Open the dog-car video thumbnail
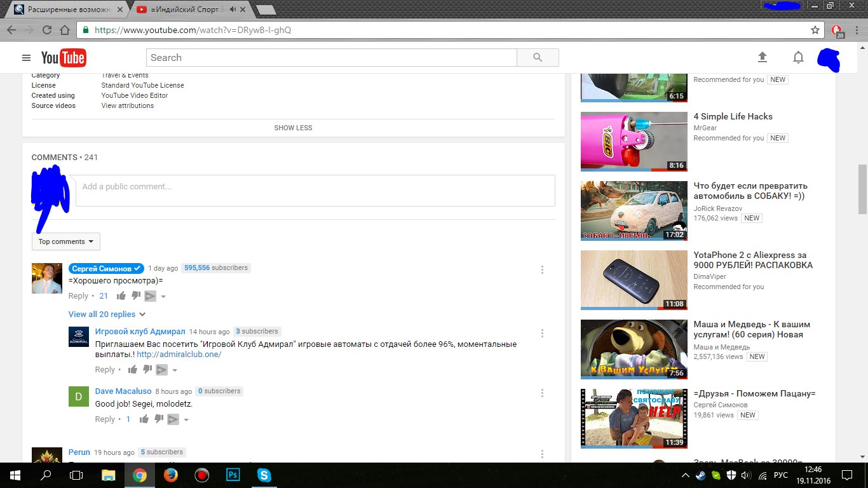The width and height of the screenshot is (868, 488). click(634, 211)
